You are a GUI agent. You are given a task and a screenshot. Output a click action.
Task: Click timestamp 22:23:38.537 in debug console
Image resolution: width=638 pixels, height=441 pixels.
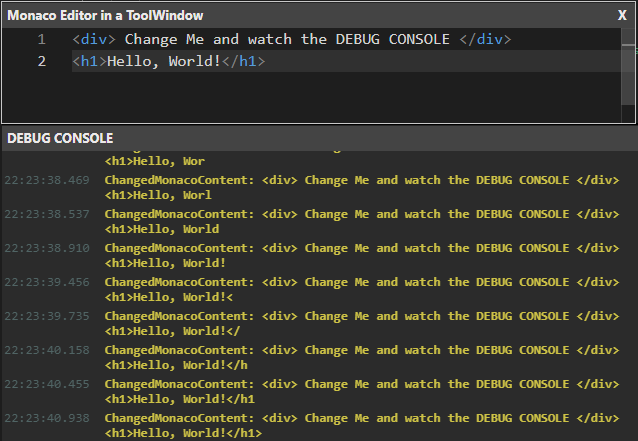coord(47,214)
